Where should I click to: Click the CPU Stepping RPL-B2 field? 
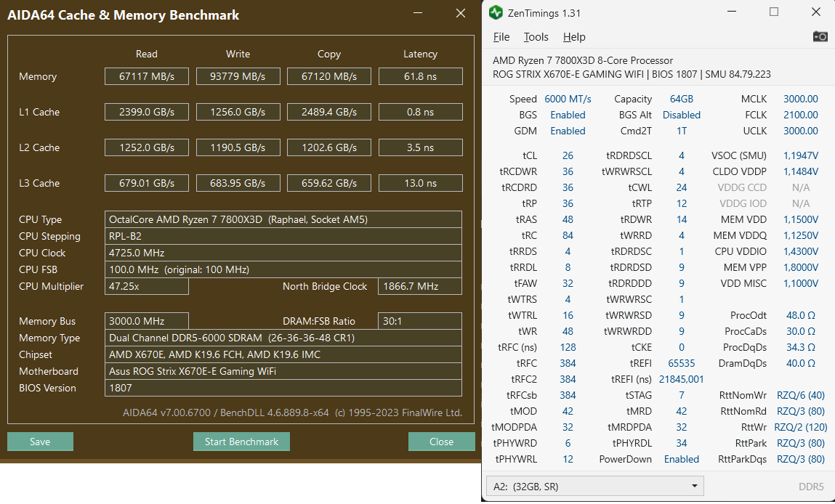click(283, 236)
